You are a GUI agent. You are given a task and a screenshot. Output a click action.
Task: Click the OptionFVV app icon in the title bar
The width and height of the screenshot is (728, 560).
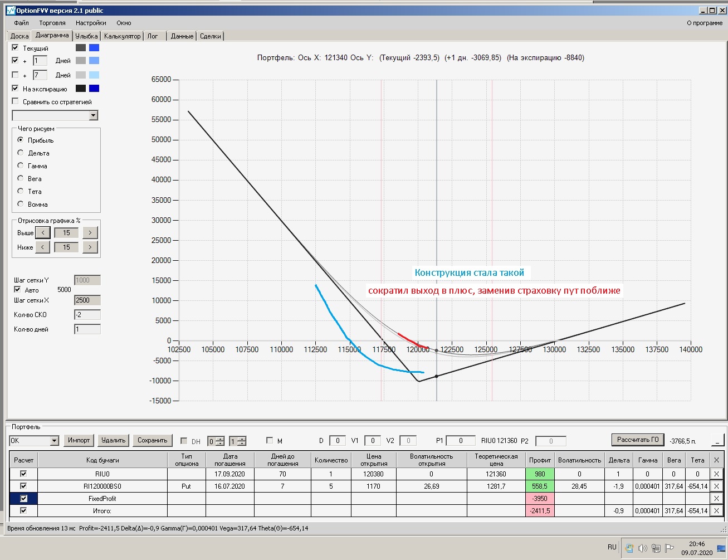10,11
